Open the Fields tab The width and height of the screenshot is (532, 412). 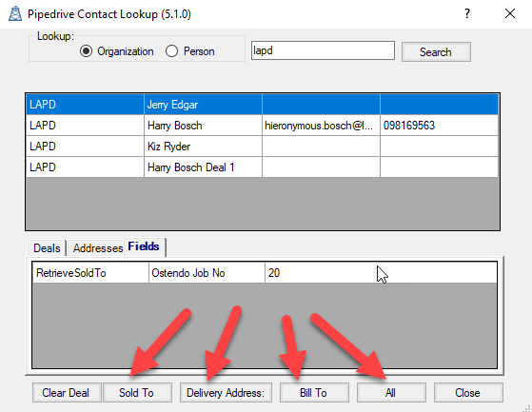tap(145, 246)
